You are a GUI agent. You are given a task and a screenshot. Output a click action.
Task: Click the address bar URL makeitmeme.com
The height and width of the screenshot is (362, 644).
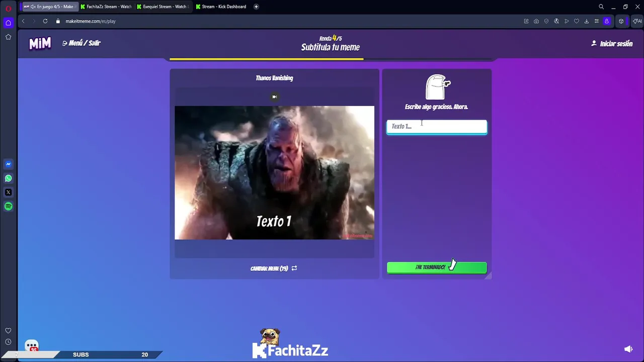click(91, 21)
